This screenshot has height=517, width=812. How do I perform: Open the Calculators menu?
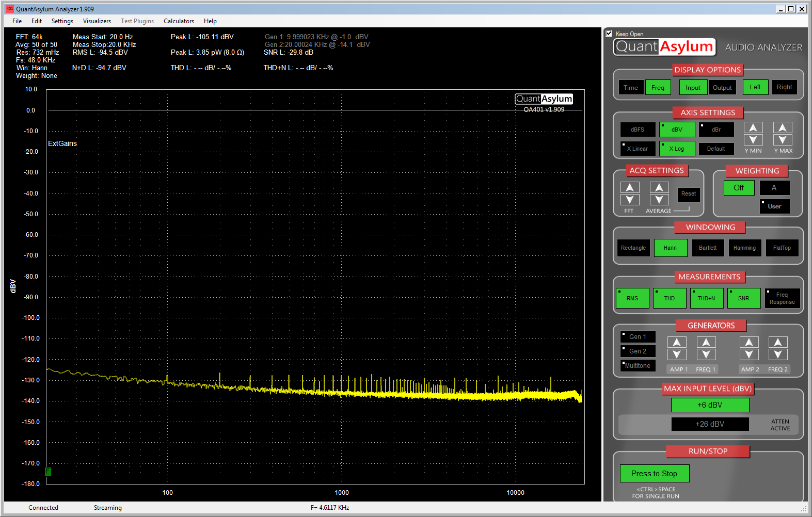click(x=179, y=21)
